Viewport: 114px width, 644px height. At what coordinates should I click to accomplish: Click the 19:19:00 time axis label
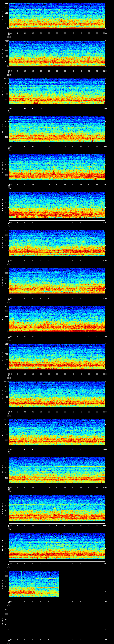[9, 33]
